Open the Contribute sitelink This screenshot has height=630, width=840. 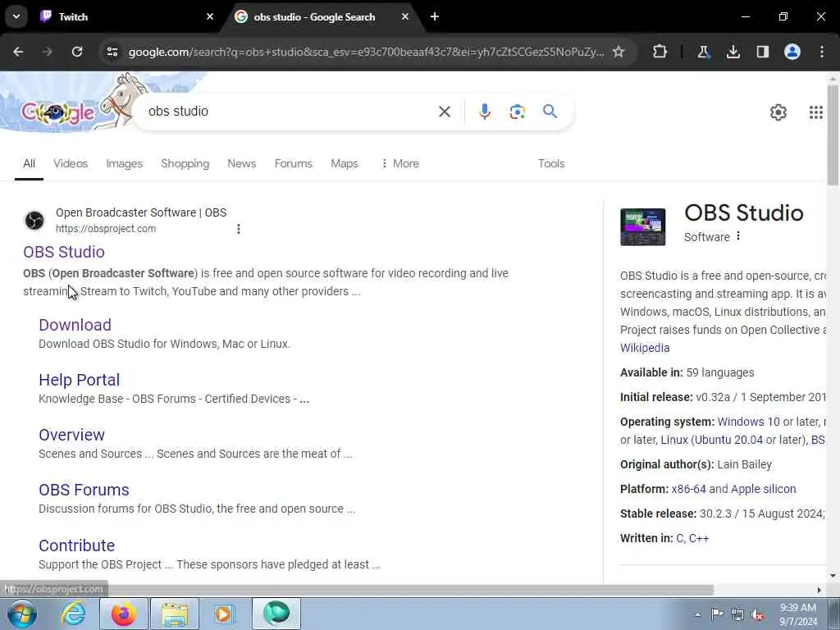coord(76,546)
